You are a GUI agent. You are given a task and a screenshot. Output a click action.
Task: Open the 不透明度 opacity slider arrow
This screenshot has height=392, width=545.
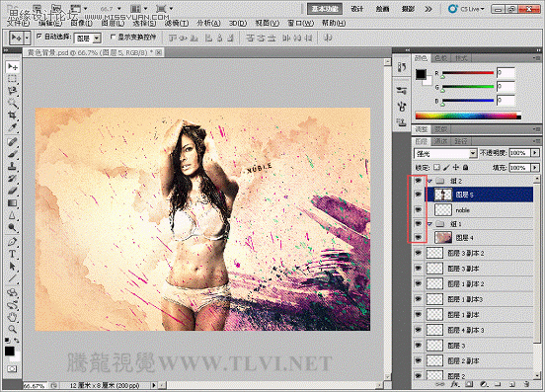[535, 153]
